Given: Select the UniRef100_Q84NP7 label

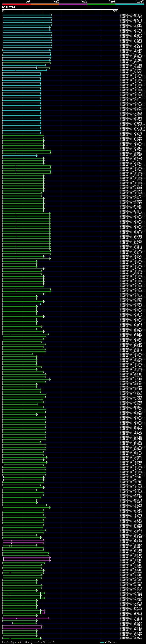Looking at the screenshot, I should pos(131,48).
